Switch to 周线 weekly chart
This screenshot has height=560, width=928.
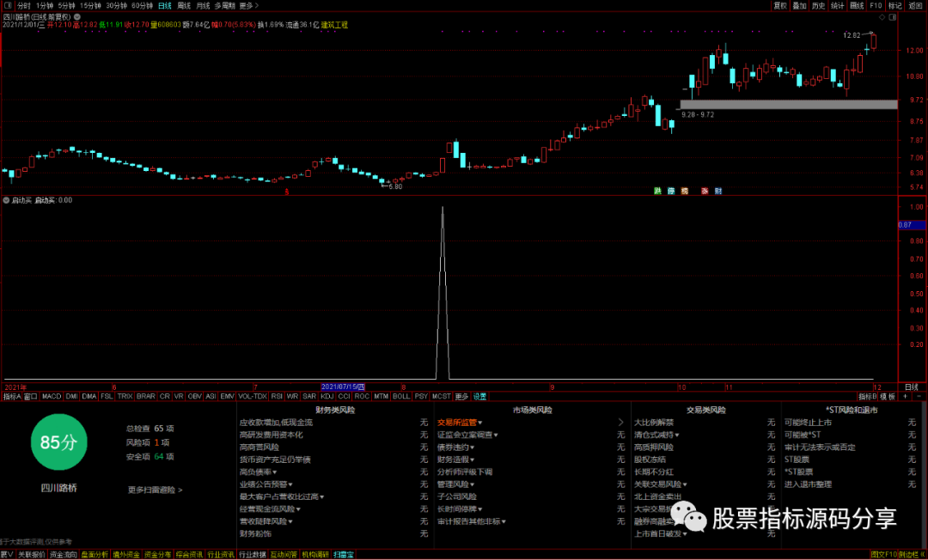coord(184,5)
